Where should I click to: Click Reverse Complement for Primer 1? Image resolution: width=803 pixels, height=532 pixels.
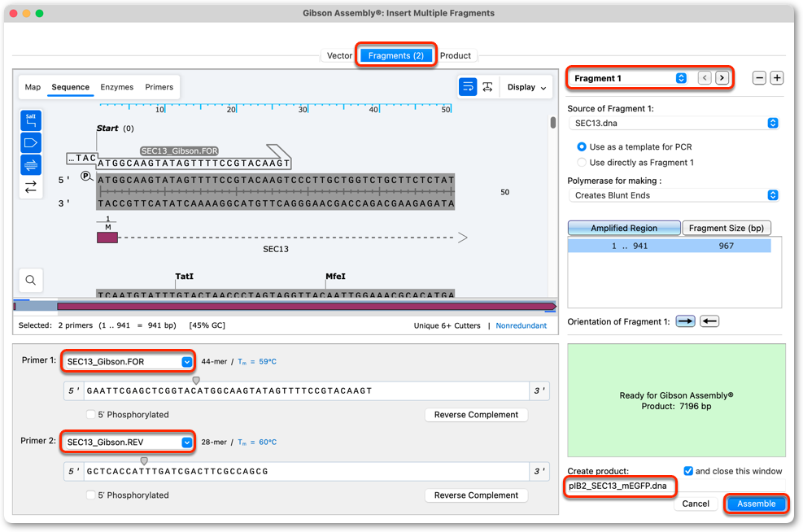tap(476, 414)
